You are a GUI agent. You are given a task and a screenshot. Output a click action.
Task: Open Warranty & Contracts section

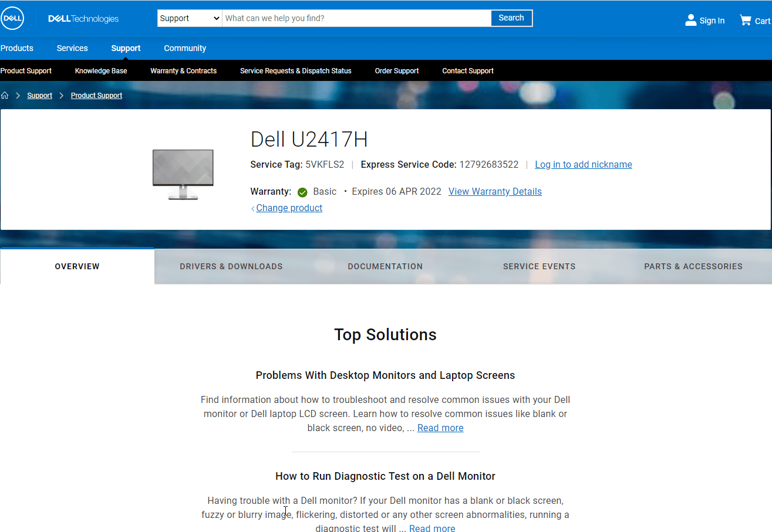point(183,71)
